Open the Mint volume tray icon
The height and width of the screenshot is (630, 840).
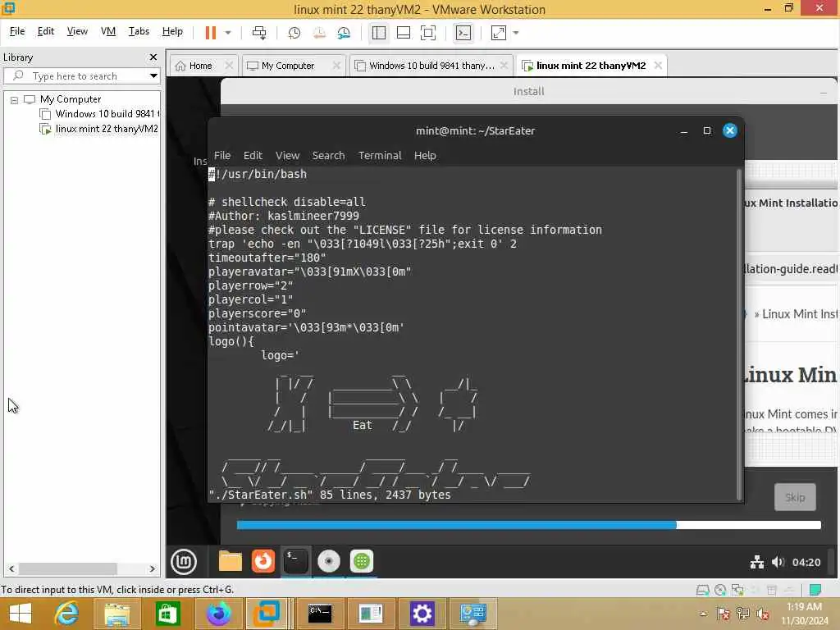778,562
